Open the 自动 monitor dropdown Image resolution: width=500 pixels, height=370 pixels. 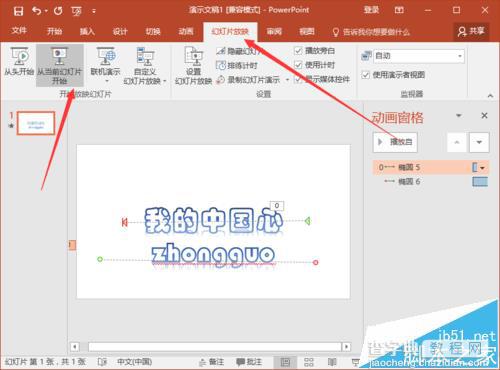(418, 56)
